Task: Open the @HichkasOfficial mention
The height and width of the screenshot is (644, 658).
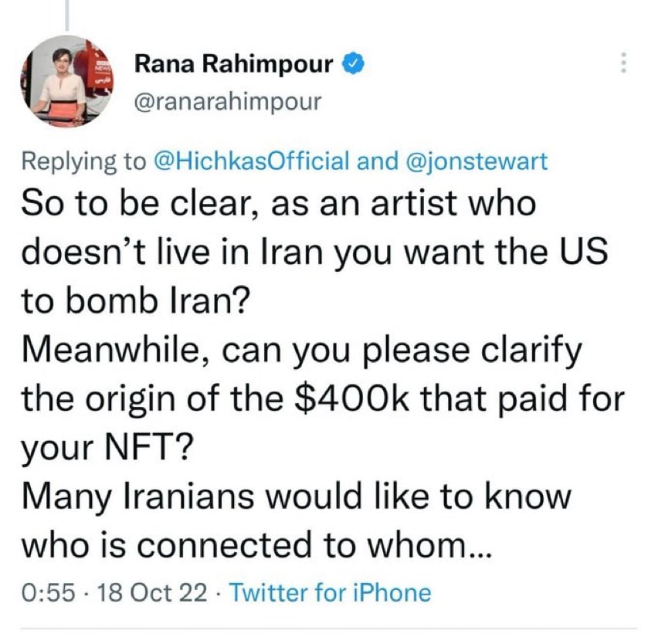Action: 252,161
